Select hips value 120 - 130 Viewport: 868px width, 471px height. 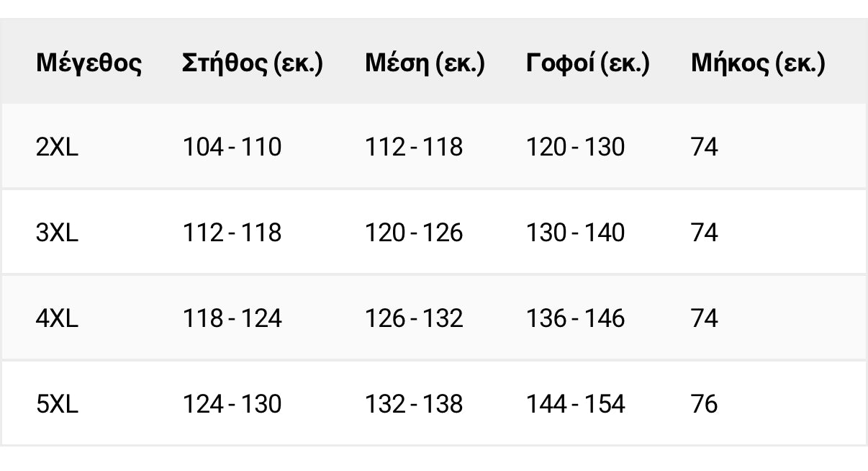pos(576,148)
